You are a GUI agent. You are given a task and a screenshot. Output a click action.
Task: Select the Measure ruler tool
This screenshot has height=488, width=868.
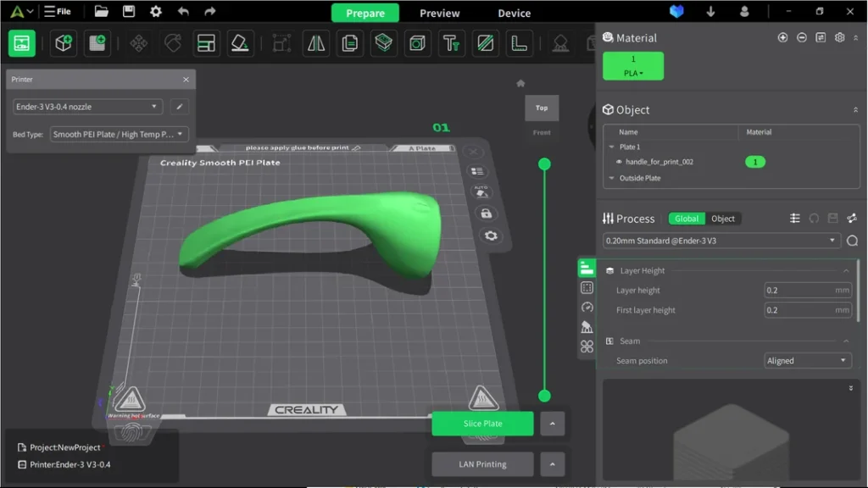520,43
